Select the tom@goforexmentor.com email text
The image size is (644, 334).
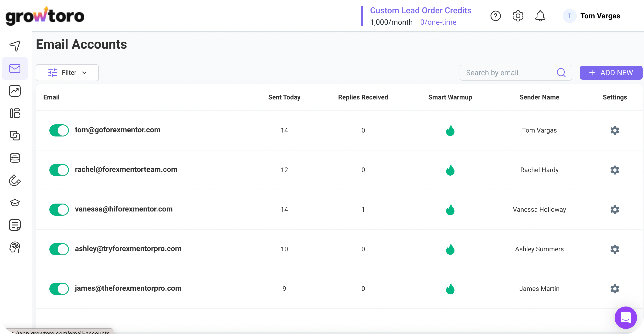118,130
